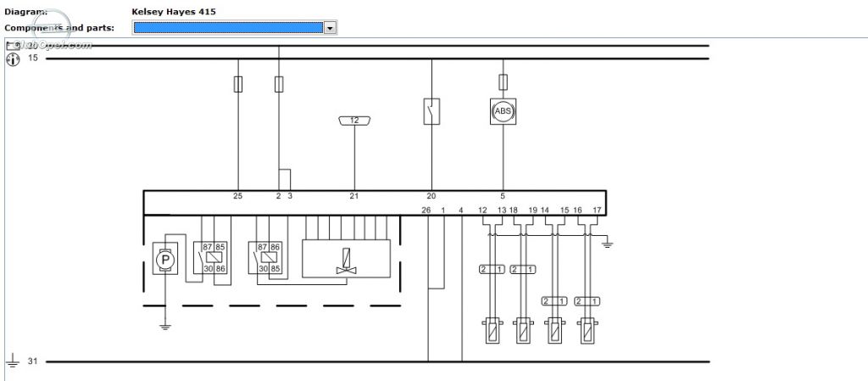Select the 2-1 connector on pins 16/17 wiring
The height and width of the screenshot is (381, 868).
pyautogui.click(x=587, y=301)
